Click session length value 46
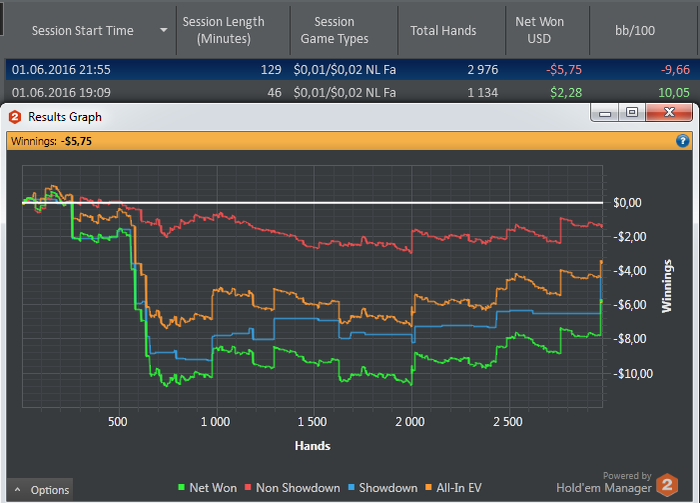Image resolution: width=700 pixels, height=503 pixels. 274,92
